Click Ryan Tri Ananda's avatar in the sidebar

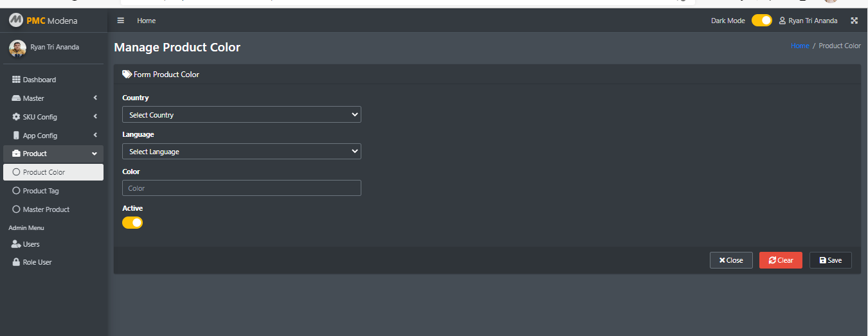pyautogui.click(x=17, y=49)
